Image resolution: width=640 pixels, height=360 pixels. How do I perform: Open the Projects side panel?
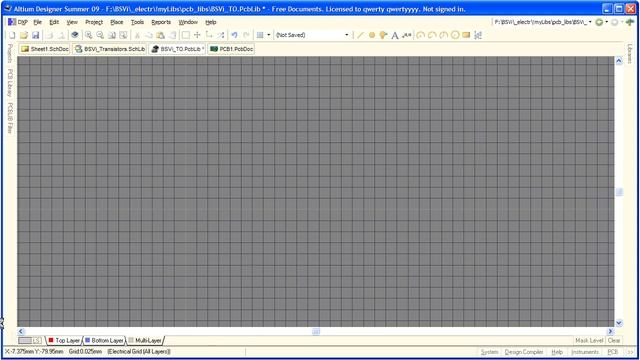coord(10,53)
